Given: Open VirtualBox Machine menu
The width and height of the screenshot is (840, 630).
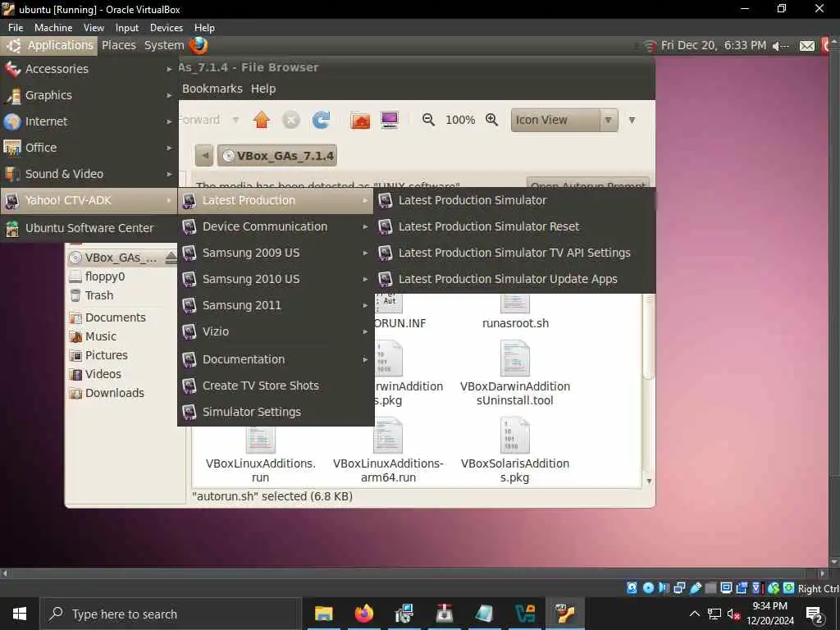Looking at the screenshot, I should 53,27.
